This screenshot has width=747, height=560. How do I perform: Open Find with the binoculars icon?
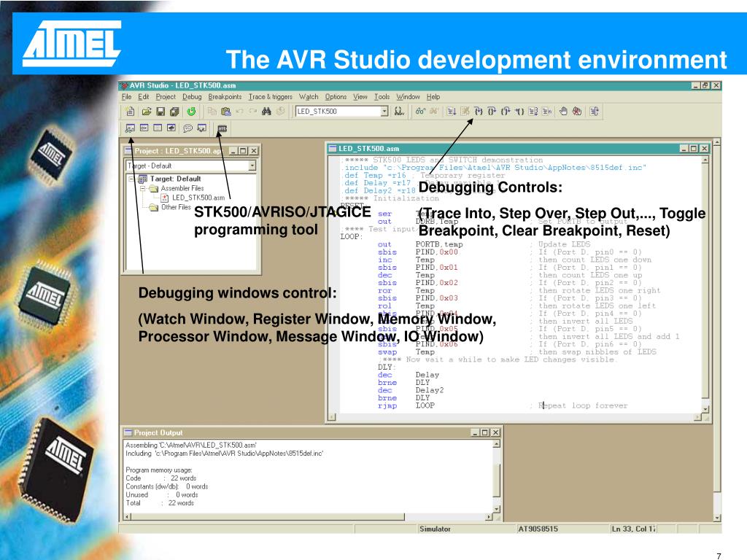coord(266,112)
